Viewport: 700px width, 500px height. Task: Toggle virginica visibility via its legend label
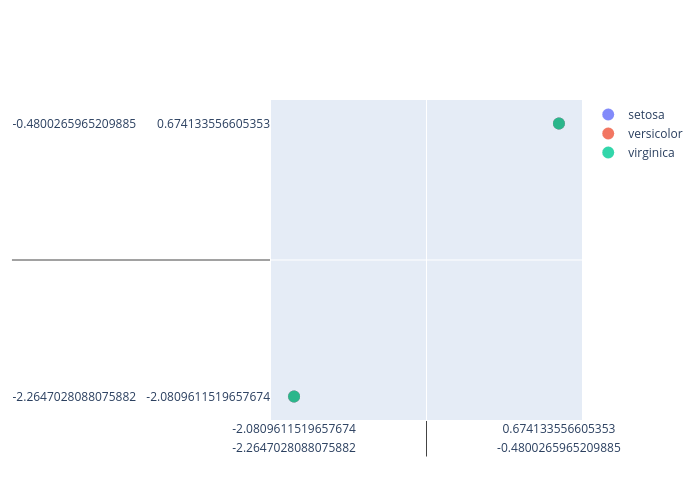[651, 153]
